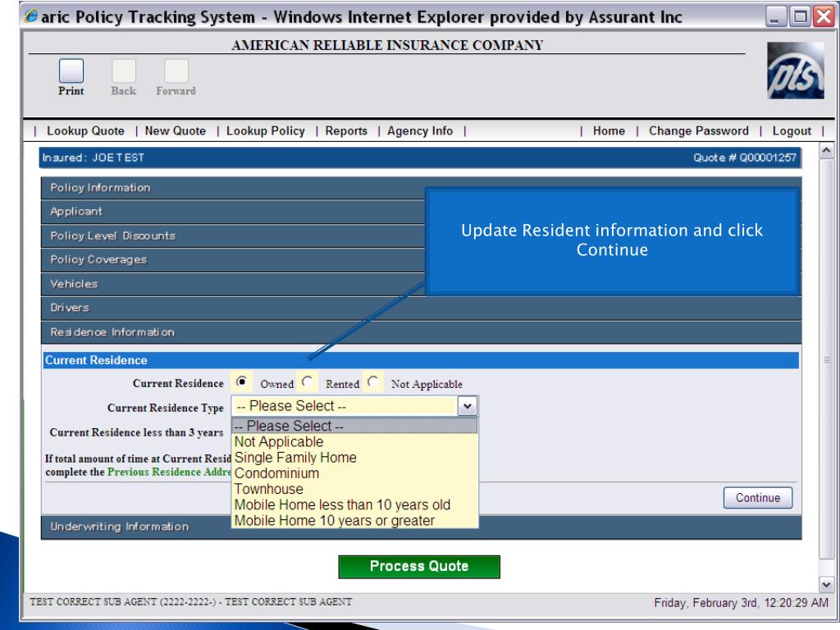Image resolution: width=840 pixels, height=630 pixels.
Task: Select the Rented radio button
Action: (308, 382)
